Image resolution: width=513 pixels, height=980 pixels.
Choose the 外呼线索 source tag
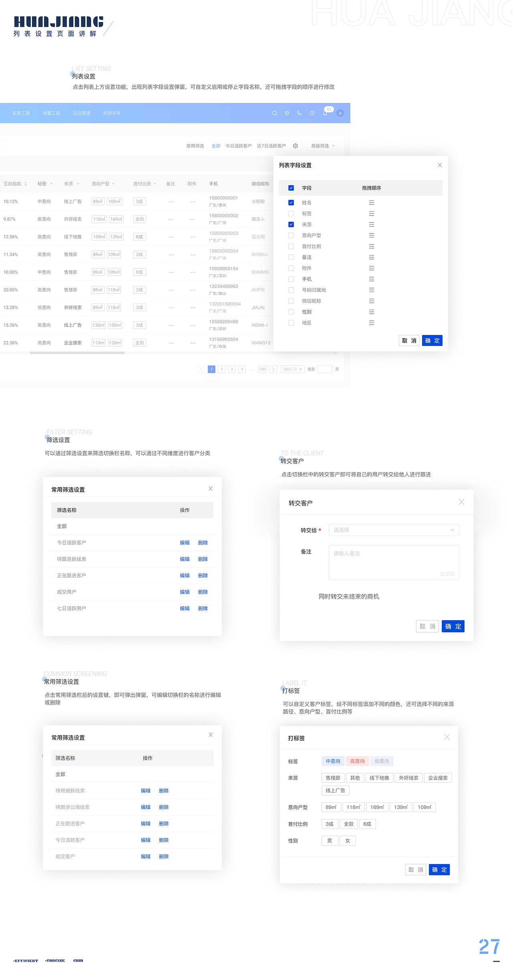[408, 778]
